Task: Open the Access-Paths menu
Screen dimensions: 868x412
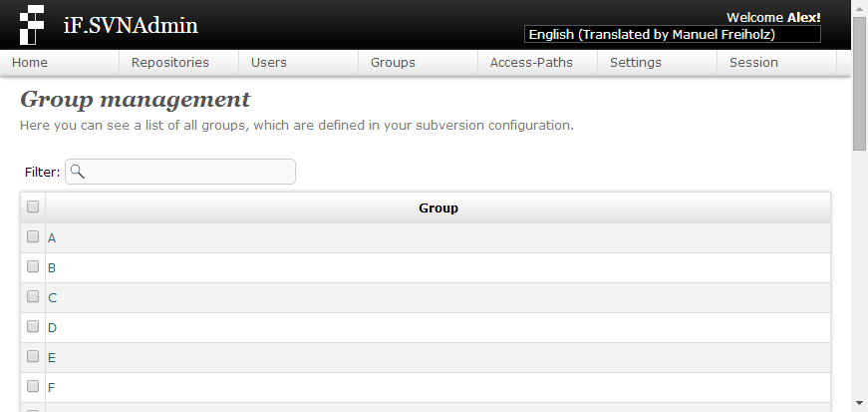Action: (x=537, y=63)
